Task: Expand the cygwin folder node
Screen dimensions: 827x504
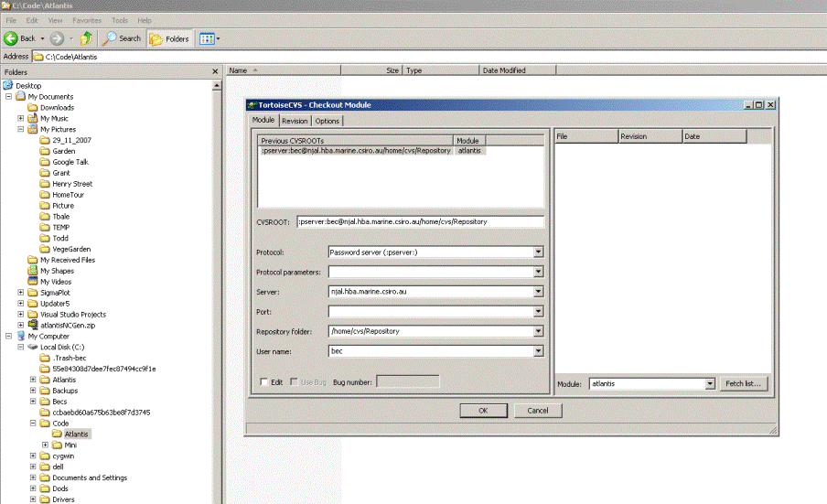Action: (x=33, y=456)
